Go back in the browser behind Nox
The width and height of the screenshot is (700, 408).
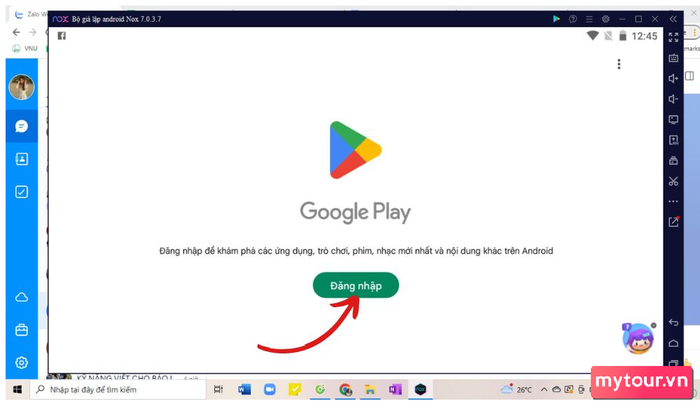(16, 32)
